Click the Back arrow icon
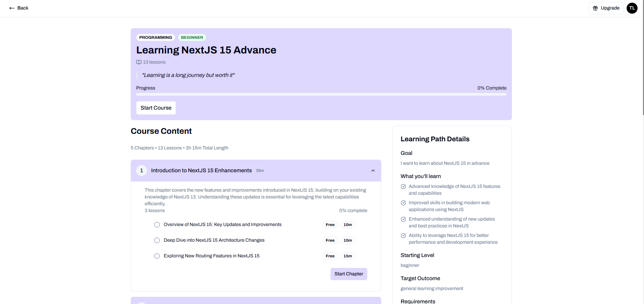Screen dimensions: 644x304 click(x=12, y=8)
